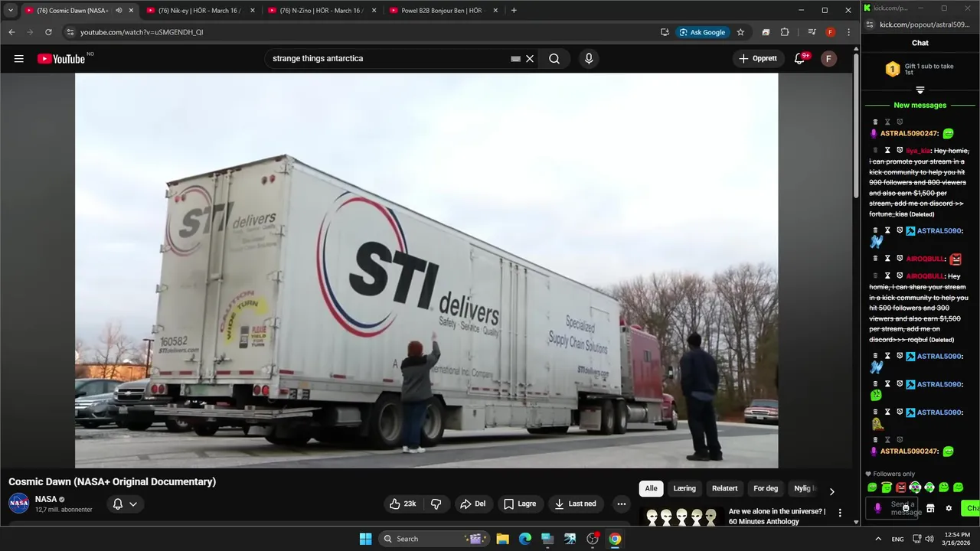The width and height of the screenshot is (980, 551).
Task: Select the Læring filter chip
Action: pyautogui.click(x=684, y=488)
